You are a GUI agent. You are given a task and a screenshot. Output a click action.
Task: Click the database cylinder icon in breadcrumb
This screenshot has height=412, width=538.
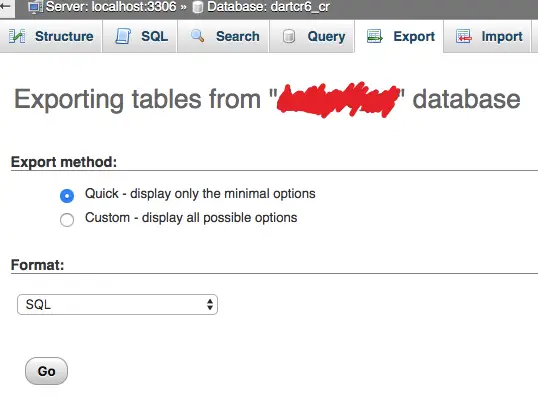(198, 7)
